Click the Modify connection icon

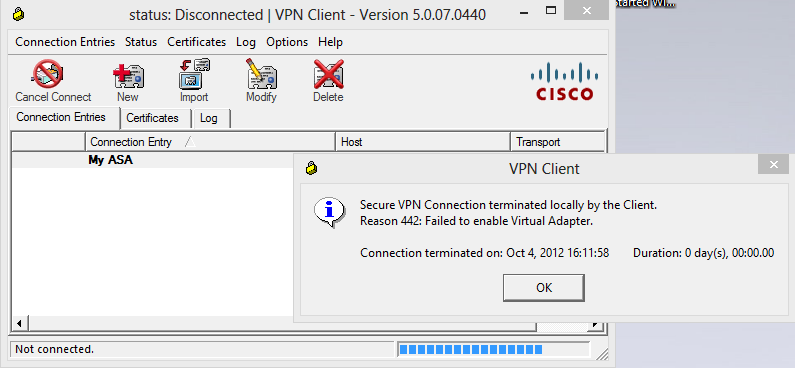tap(261, 73)
